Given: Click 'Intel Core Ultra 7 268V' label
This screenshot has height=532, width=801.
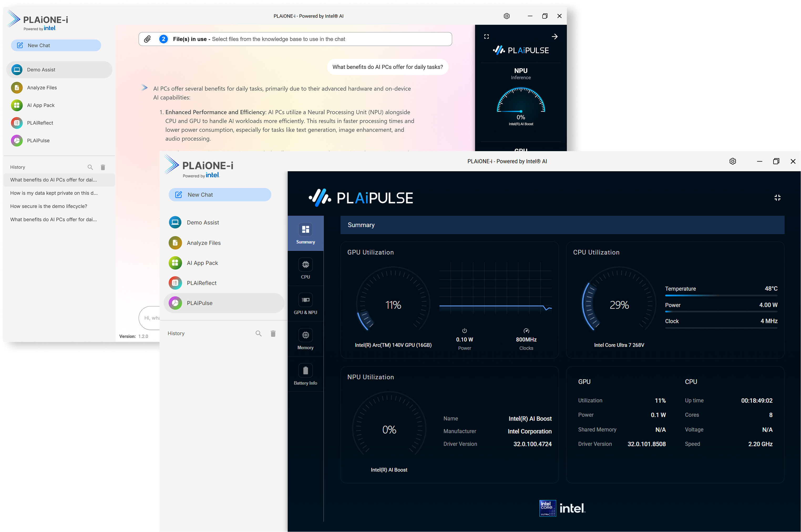Looking at the screenshot, I should (619, 345).
